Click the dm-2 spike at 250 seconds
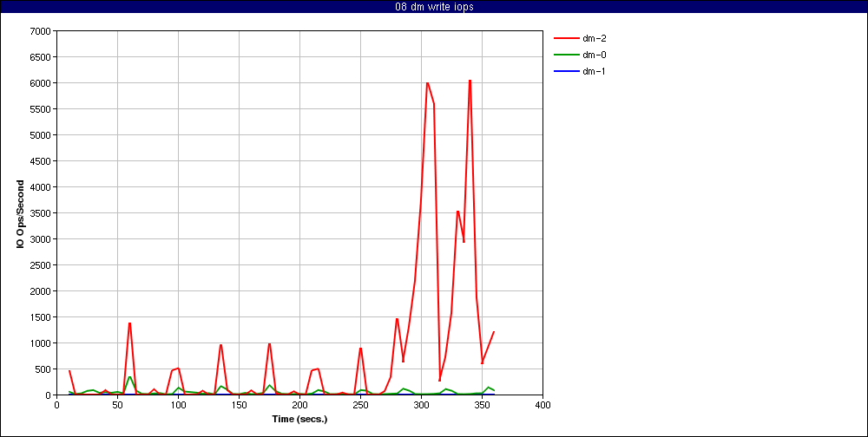868x437 pixels. 360,348
